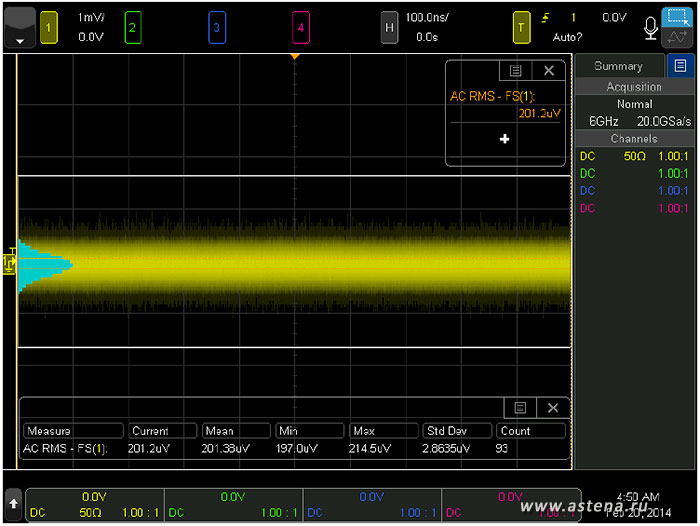
Task: Click the trigger position marker at top
Action: click(295, 57)
